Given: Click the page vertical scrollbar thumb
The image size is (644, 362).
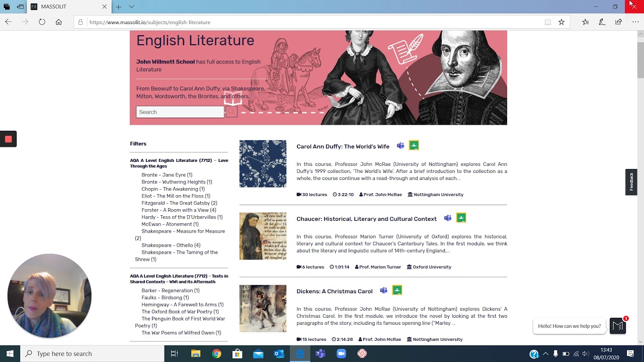Looking at the screenshot, I should [x=640, y=59].
